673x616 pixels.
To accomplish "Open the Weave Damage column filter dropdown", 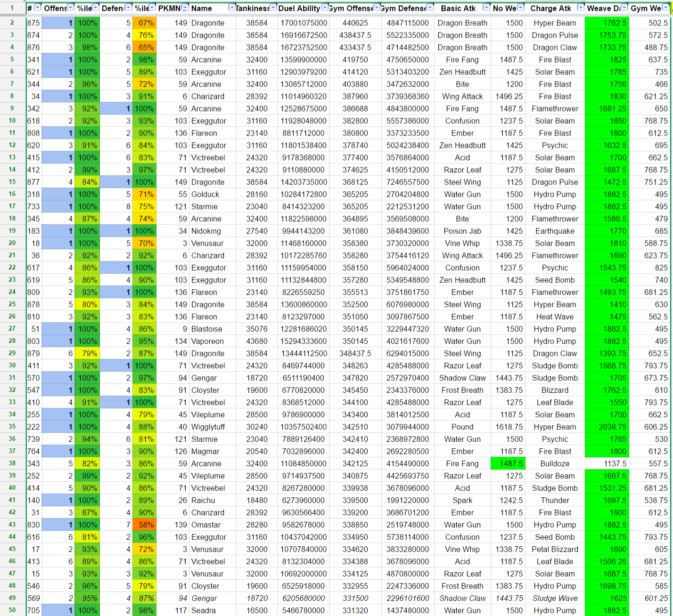I will coord(624,8).
